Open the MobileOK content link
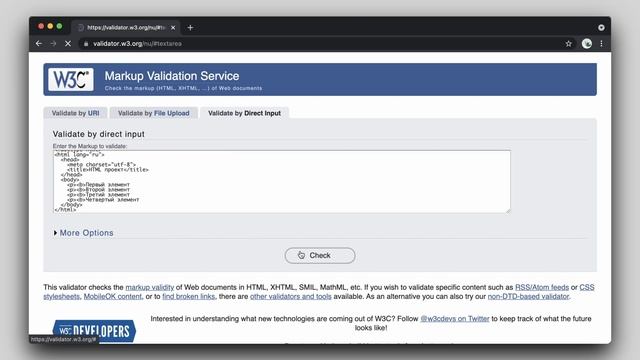640x360 pixels. point(113,296)
